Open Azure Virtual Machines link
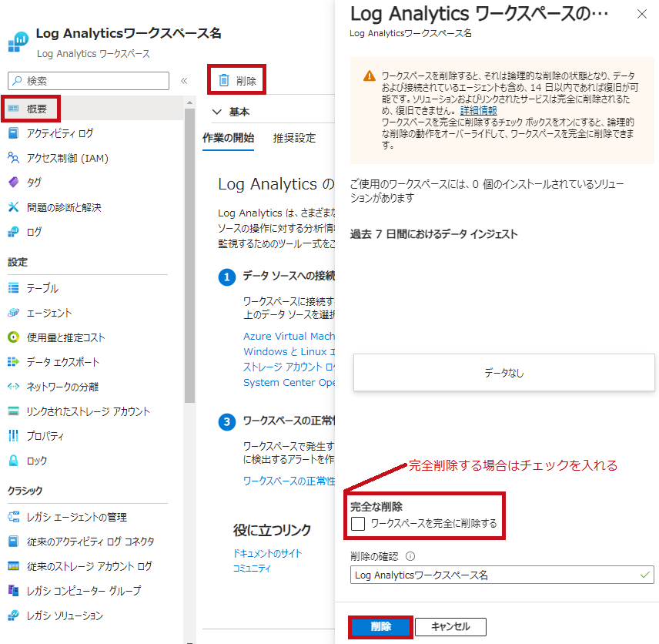This screenshot has width=659, height=644. (289, 336)
